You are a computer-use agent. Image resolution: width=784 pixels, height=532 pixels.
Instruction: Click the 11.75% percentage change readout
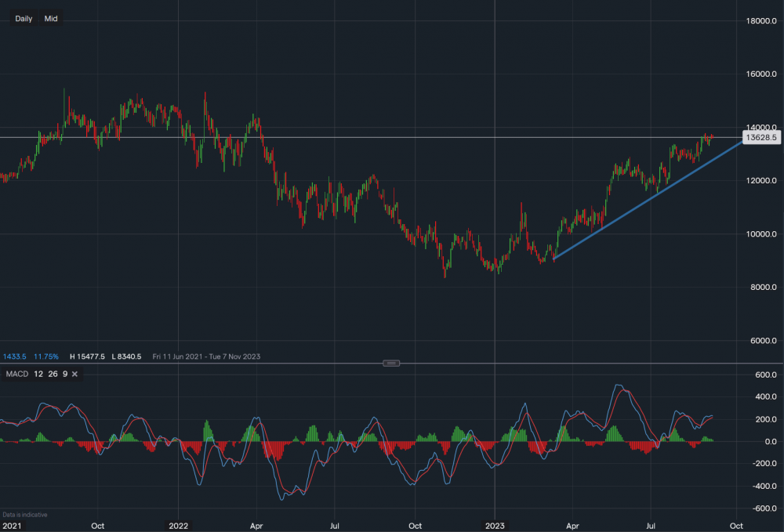tap(45, 356)
